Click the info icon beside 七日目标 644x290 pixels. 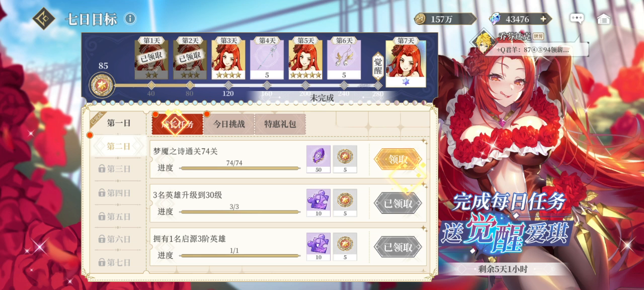coord(130,19)
